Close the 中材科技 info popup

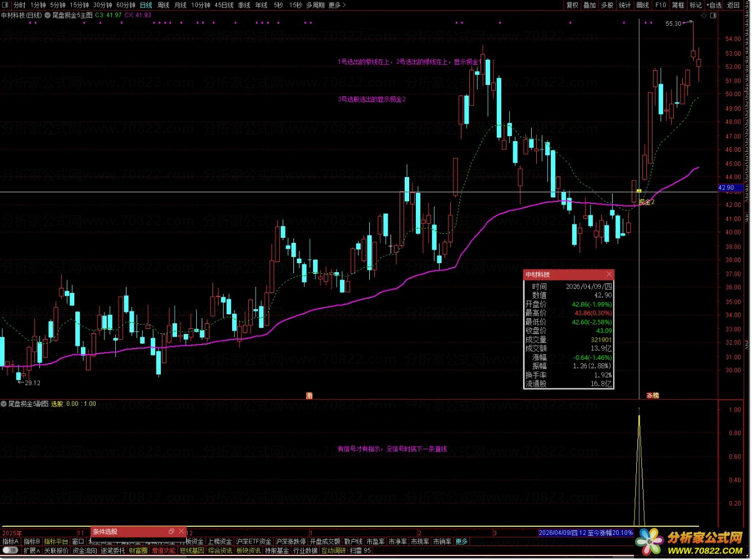609,275
